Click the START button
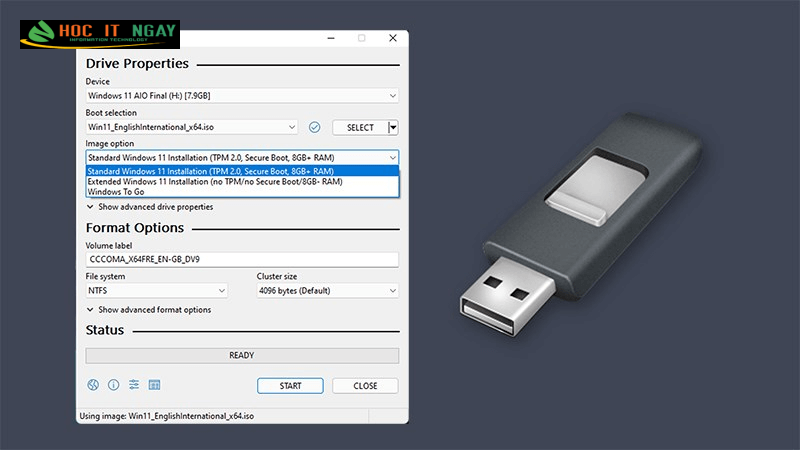800x450 pixels. [x=290, y=386]
